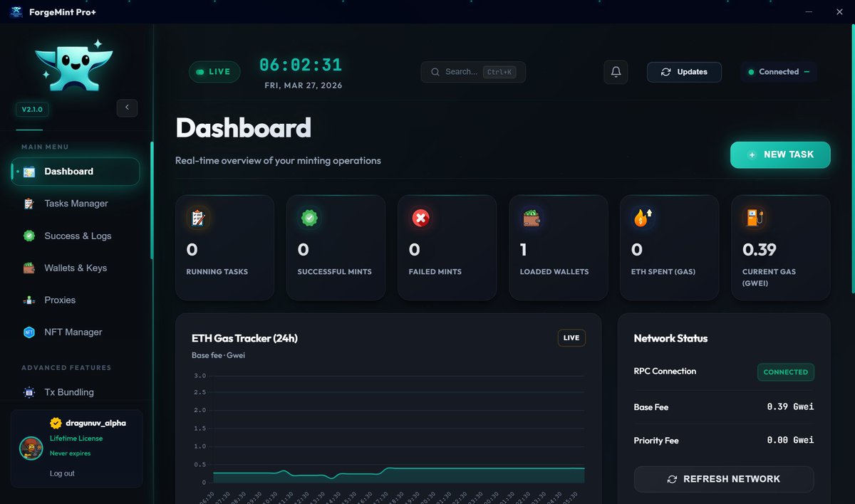The image size is (855, 504).
Task: Click the Dashboard sidebar icon
Action: [29, 172]
